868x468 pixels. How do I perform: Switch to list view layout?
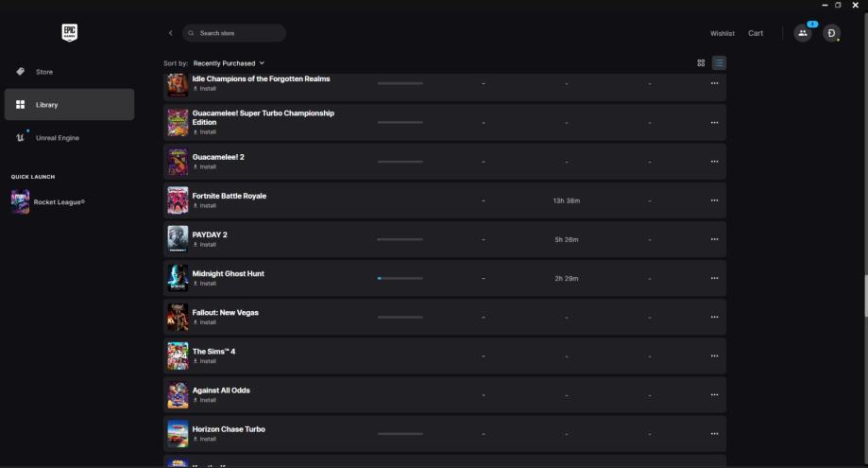pyautogui.click(x=719, y=63)
